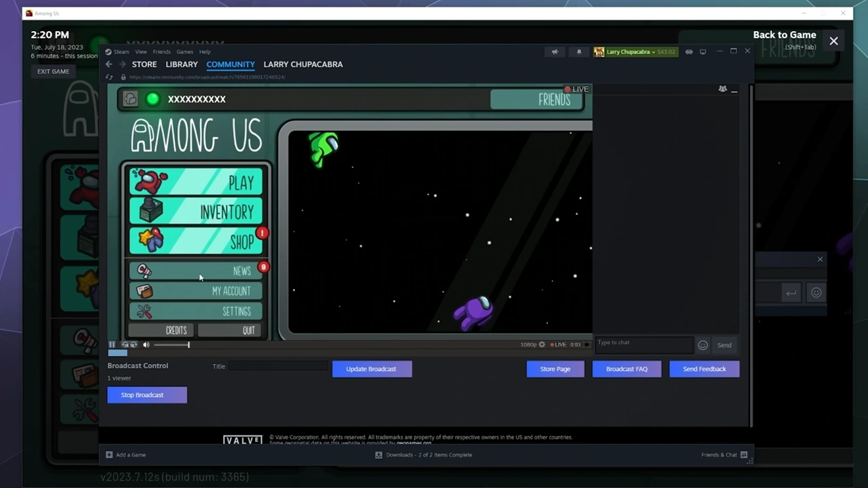Open the 1080p quality selector
This screenshot has height=488, width=868.
pyautogui.click(x=529, y=344)
